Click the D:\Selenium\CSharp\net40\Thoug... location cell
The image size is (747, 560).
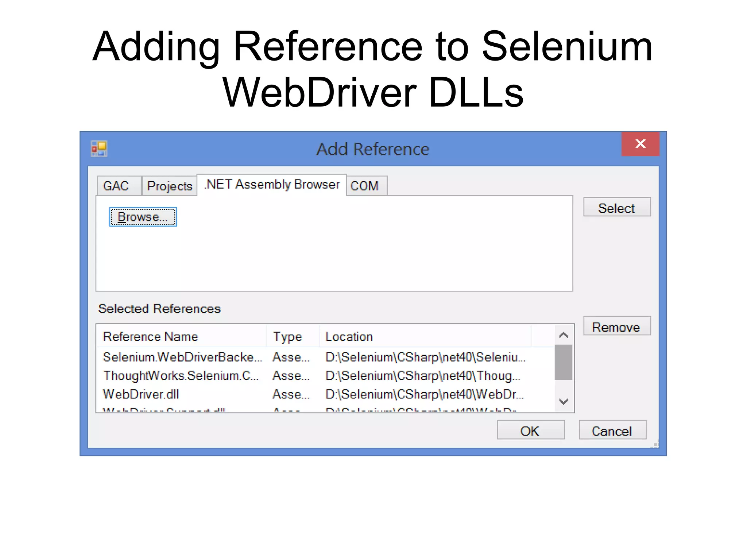tap(423, 375)
